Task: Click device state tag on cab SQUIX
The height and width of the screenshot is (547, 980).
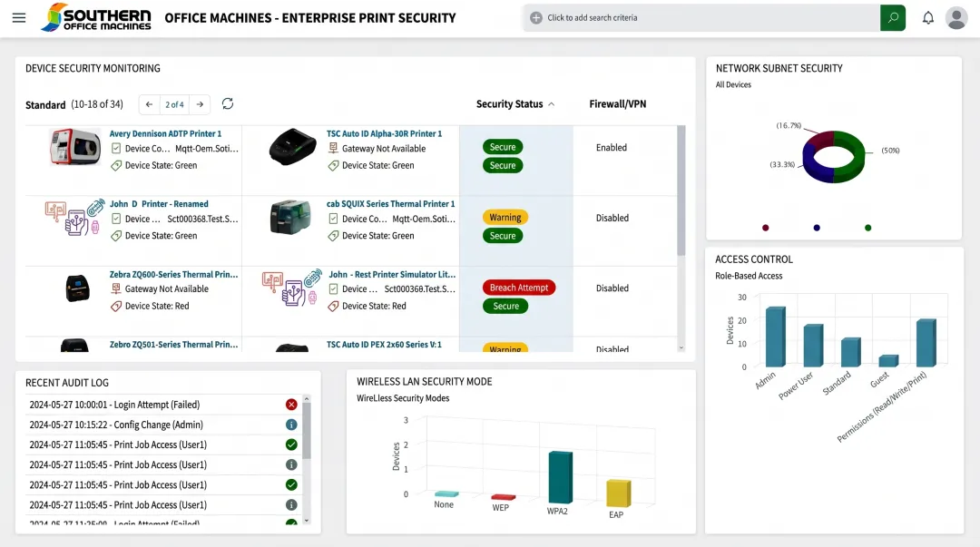Action: pyautogui.click(x=333, y=236)
